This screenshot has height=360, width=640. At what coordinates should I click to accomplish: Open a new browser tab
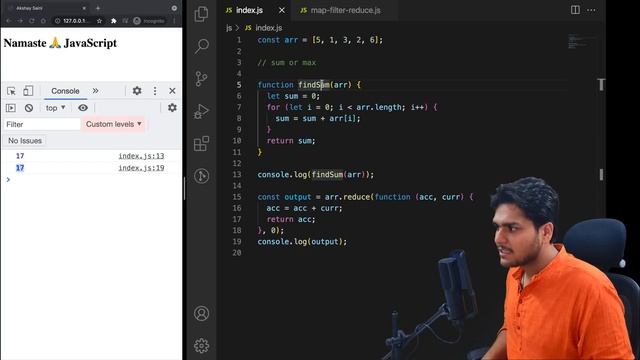98,8
